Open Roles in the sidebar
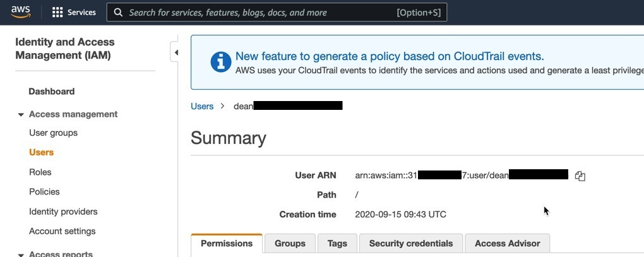Viewport: 644px width, 257px height. (x=40, y=172)
